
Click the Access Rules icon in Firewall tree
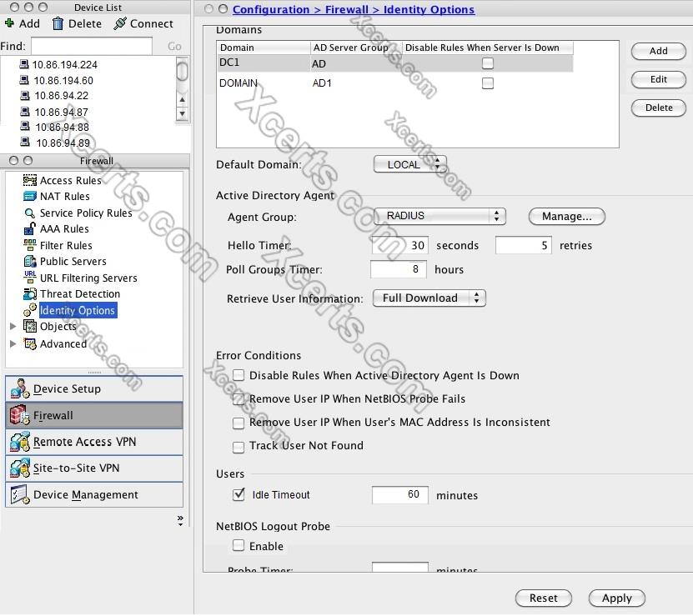(x=30, y=181)
